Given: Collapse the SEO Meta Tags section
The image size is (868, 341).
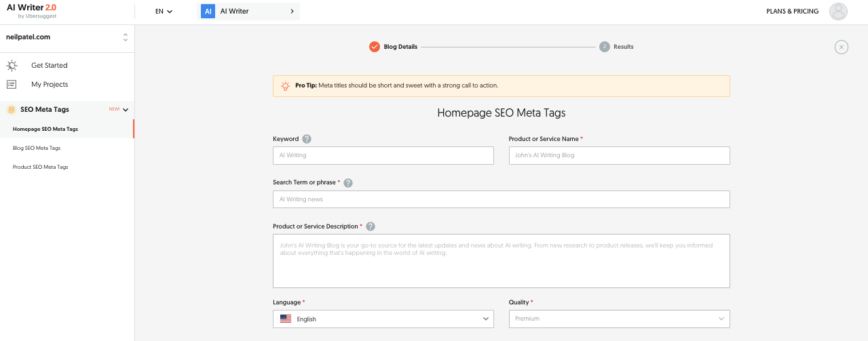Looking at the screenshot, I should coord(126,110).
